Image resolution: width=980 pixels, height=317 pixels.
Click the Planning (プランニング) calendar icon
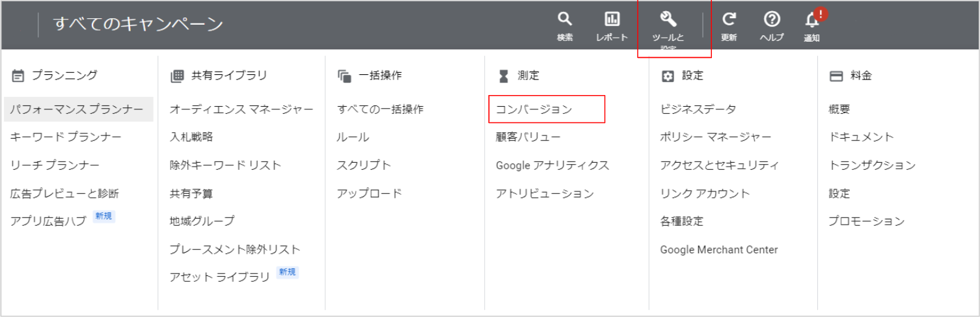(18, 76)
